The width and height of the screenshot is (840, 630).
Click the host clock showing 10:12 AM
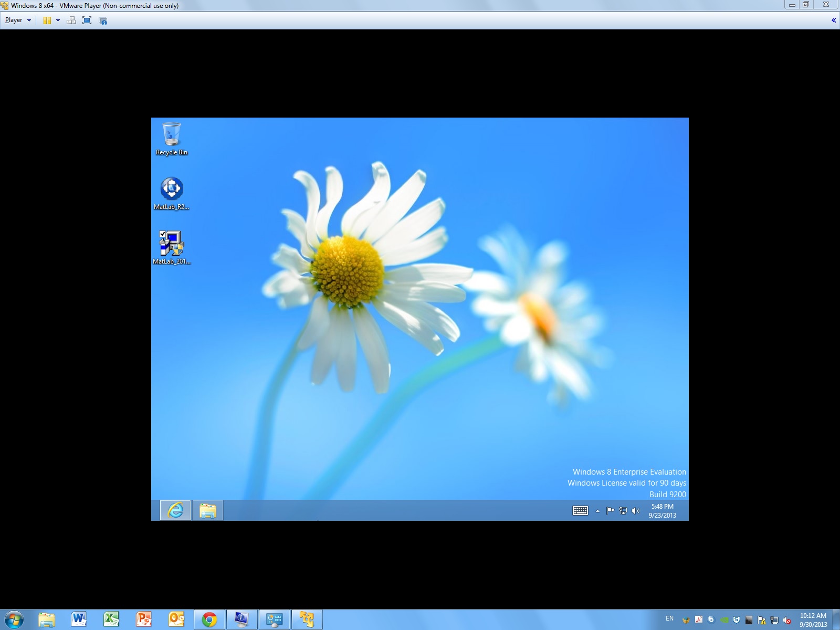(813, 620)
